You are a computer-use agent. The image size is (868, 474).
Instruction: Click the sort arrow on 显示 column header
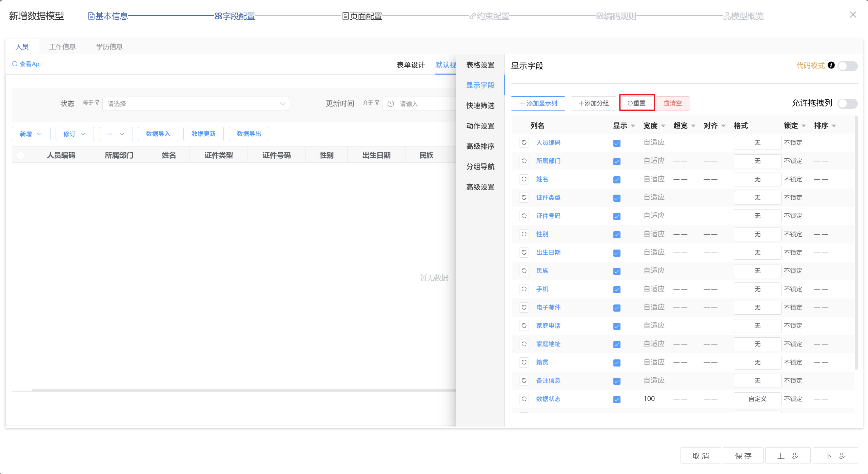tap(633, 126)
